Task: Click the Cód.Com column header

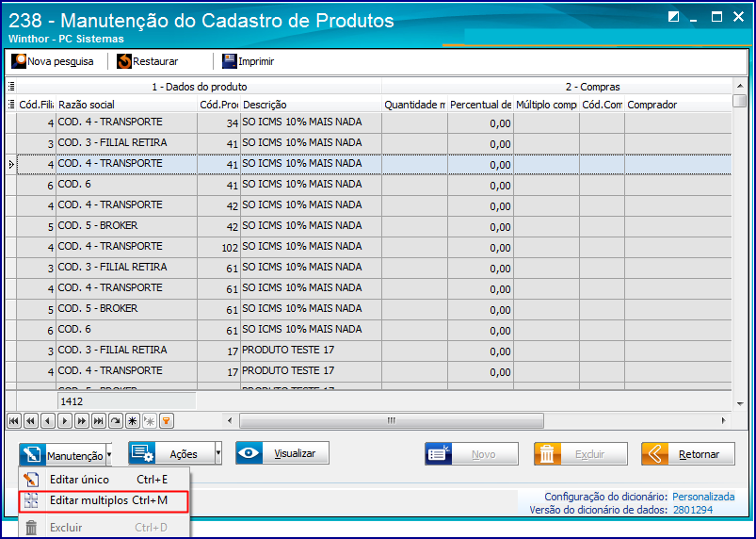Action: [x=603, y=105]
